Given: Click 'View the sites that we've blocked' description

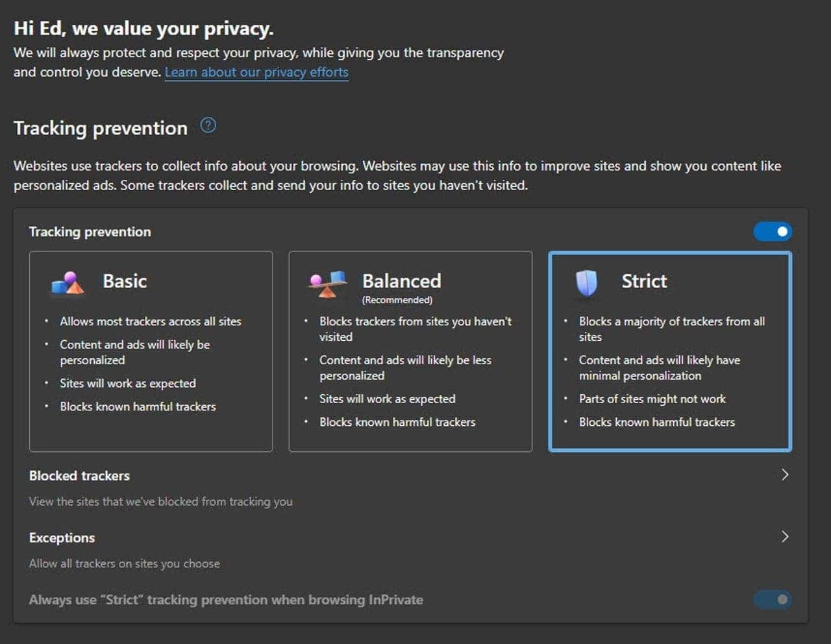Looking at the screenshot, I should tap(160, 501).
